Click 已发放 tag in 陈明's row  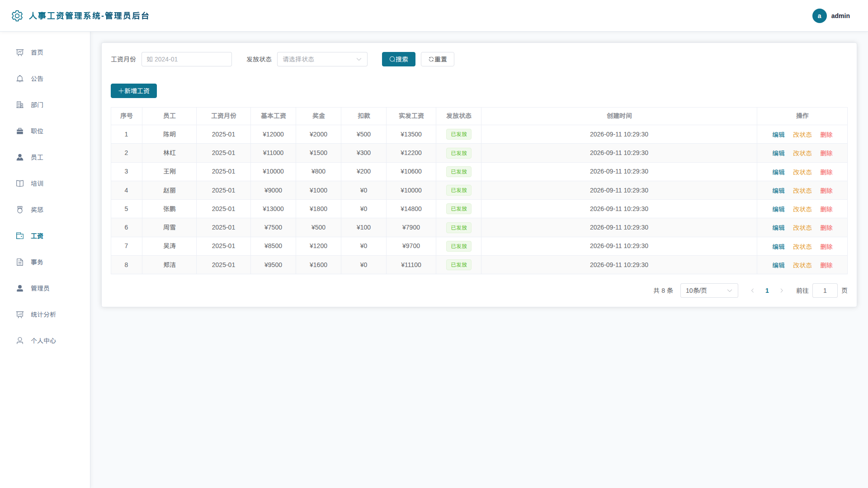click(x=459, y=134)
